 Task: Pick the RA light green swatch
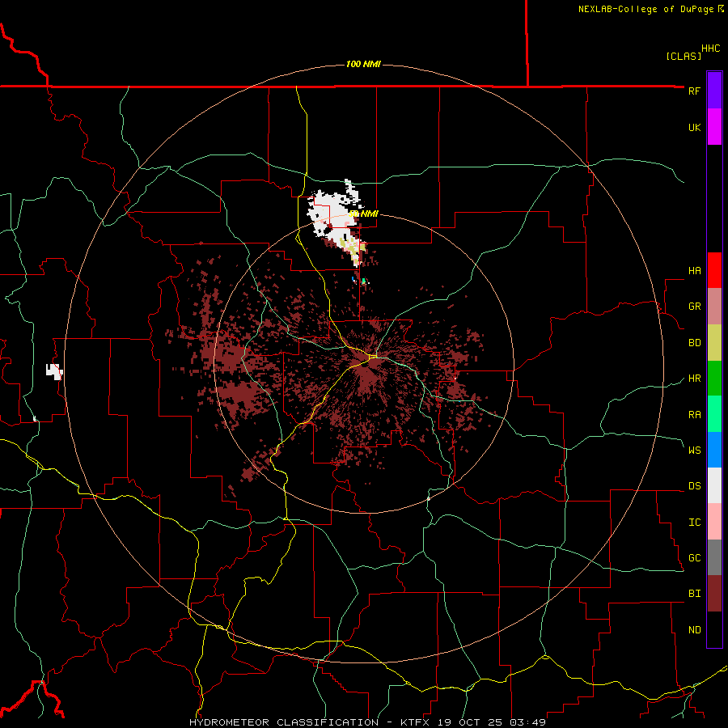pos(714,414)
